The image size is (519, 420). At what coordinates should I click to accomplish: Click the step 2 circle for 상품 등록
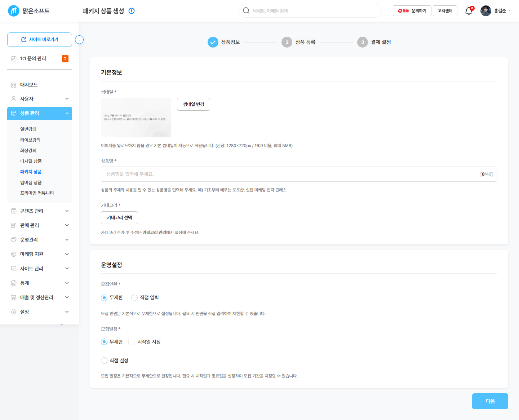(287, 42)
